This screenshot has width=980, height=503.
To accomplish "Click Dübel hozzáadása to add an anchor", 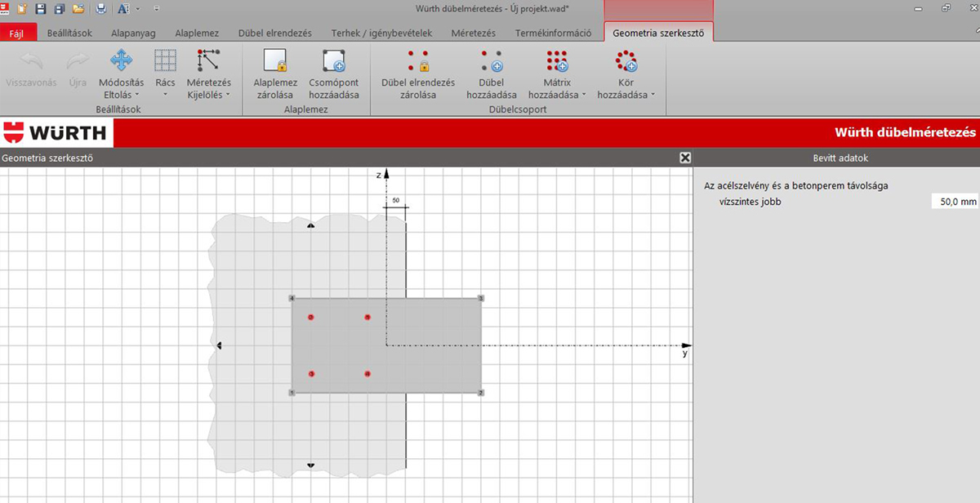I will coord(492,73).
